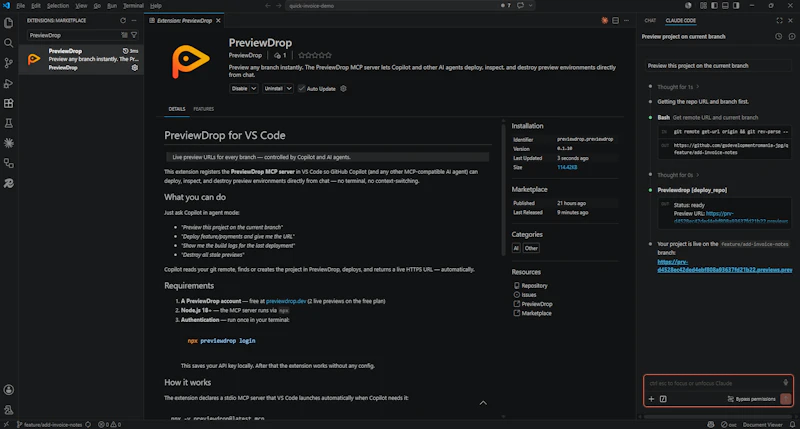
Task: Toggle Bypass permissions mode
Action: click(751, 399)
